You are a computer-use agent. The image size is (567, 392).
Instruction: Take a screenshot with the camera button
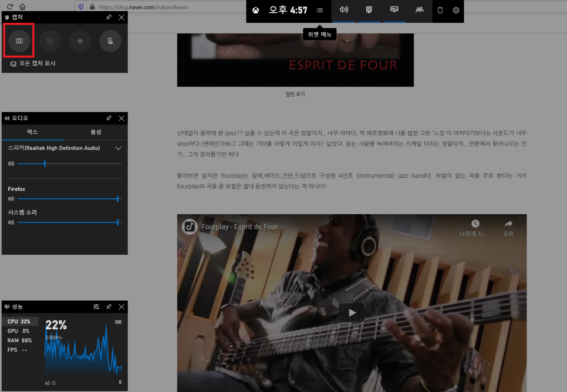pyautogui.click(x=19, y=41)
